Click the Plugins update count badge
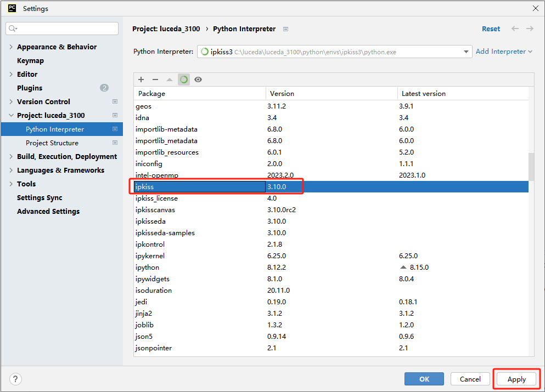 point(104,88)
